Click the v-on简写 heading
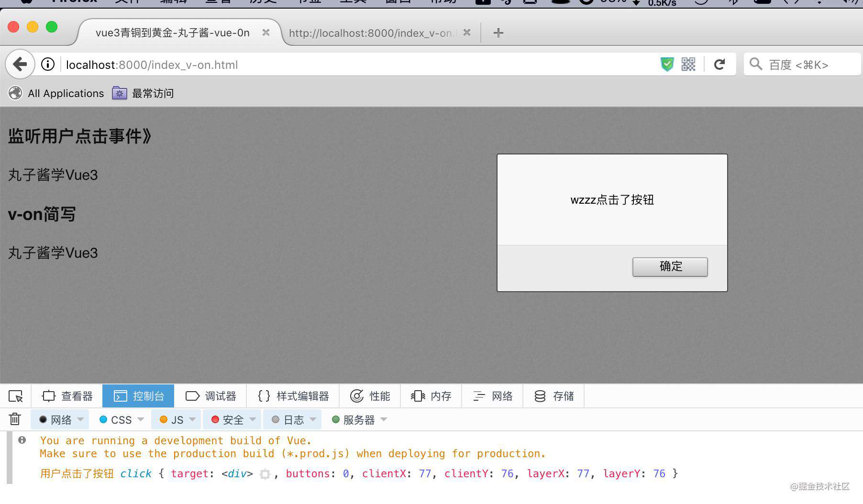 [42, 214]
